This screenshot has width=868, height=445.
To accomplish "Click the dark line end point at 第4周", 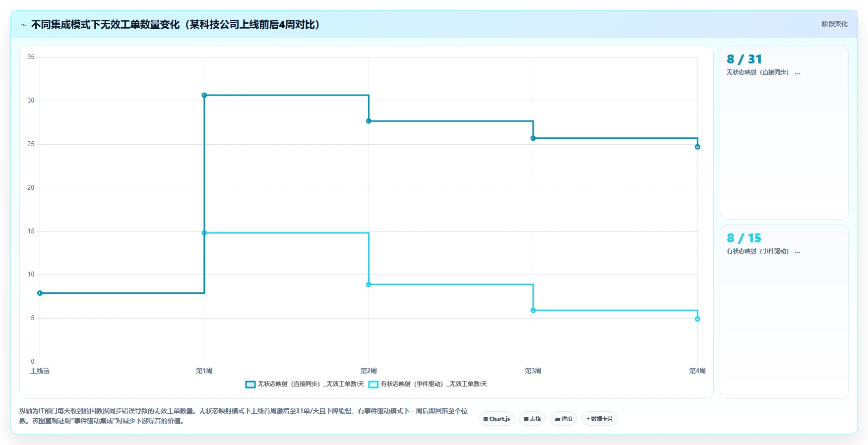I will [697, 147].
